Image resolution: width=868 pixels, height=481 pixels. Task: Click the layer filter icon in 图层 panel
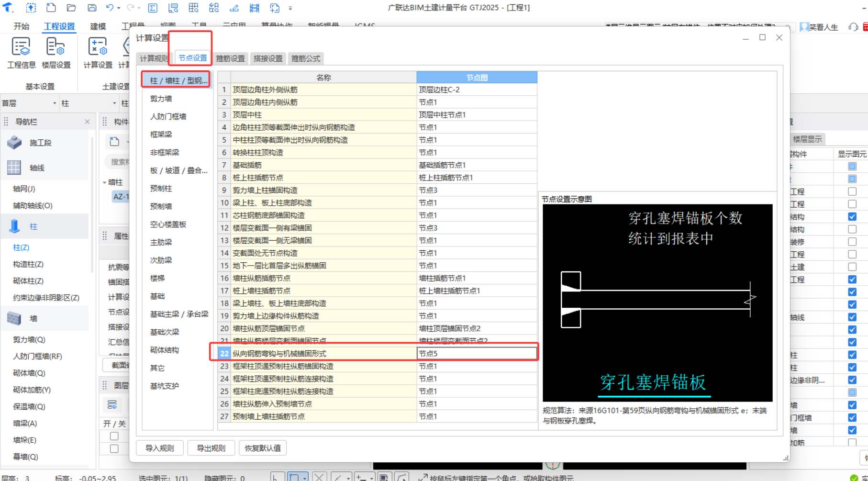coord(112,405)
